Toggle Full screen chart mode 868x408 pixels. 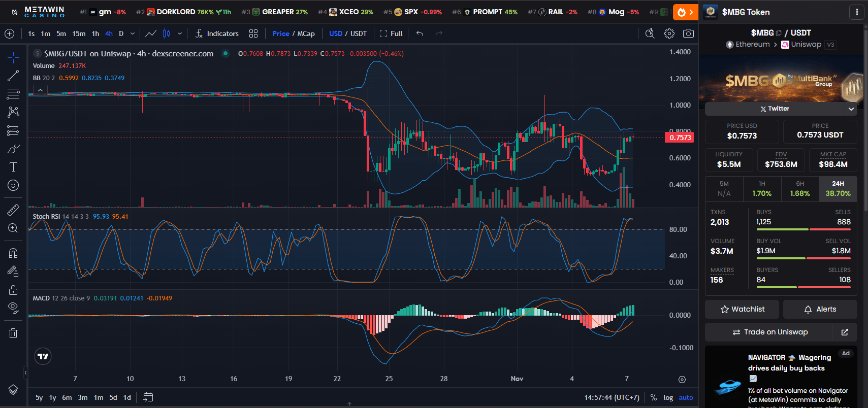(391, 33)
